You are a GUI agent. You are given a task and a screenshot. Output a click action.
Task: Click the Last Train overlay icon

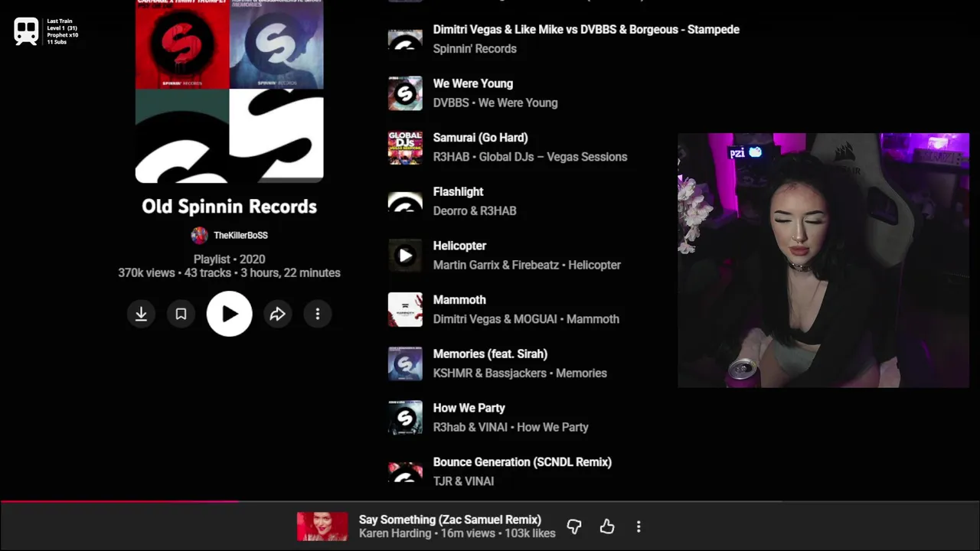click(27, 31)
